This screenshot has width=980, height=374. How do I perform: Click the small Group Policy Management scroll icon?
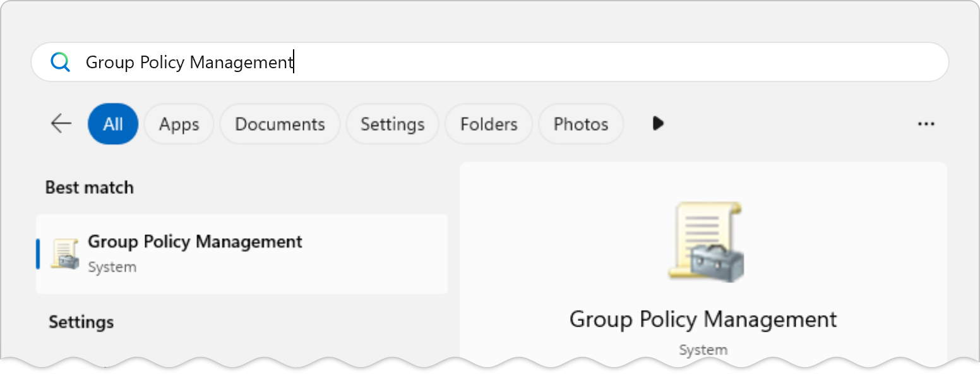pyautogui.click(x=65, y=254)
